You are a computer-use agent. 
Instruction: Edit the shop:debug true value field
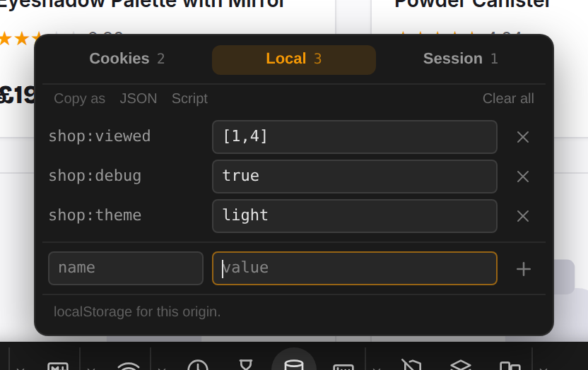pyautogui.click(x=354, y=177)
